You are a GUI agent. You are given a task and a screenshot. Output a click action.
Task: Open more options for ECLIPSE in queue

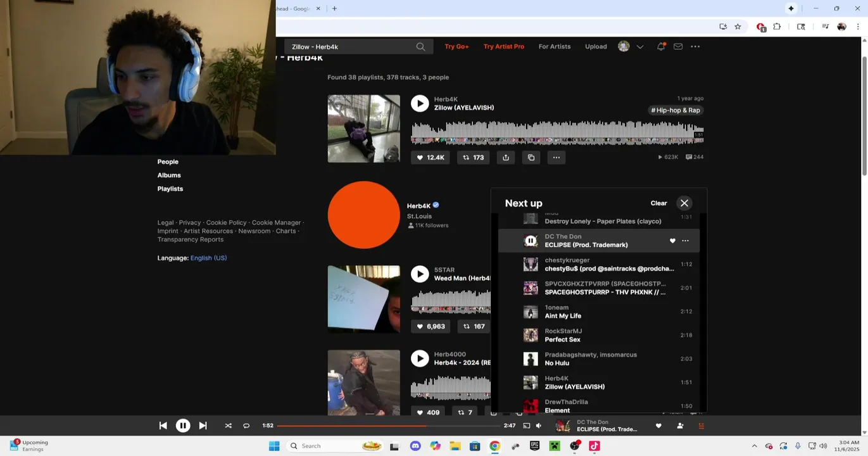click(x=685, y=241)
